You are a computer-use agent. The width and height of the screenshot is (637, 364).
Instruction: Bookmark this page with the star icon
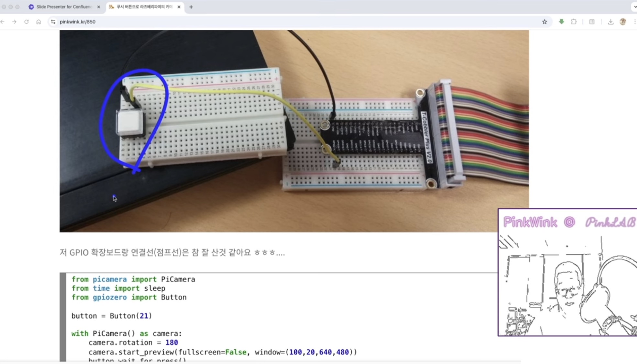[544, 22]
